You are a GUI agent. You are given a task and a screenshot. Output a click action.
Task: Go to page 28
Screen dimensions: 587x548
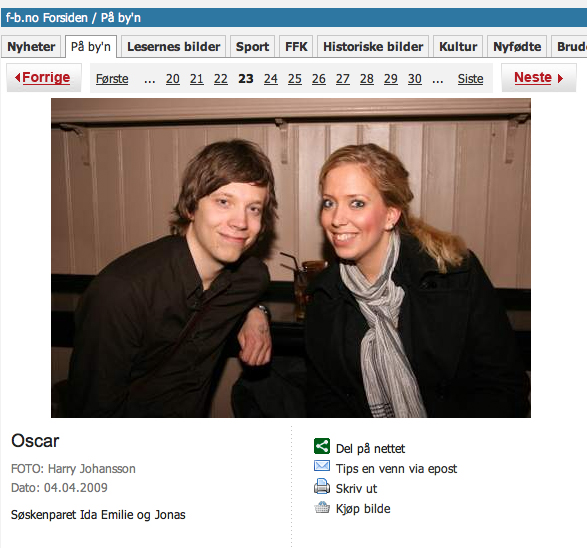(367, 79)
